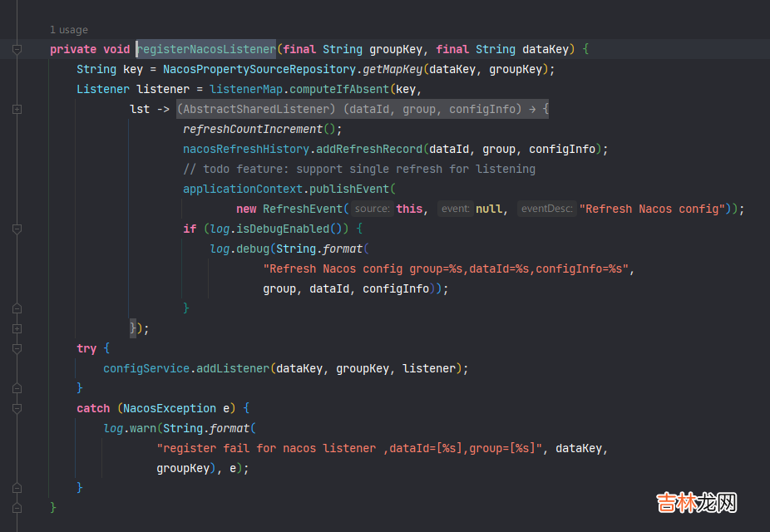
Task: Collapse the registerNacosListener method fold marker
Action: tap(17, 49)
